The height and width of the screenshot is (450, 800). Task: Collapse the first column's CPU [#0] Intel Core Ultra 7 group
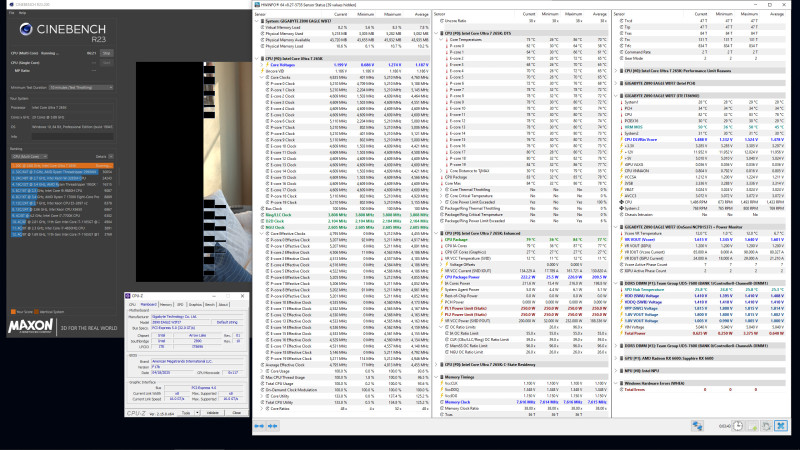pos(257,59)
